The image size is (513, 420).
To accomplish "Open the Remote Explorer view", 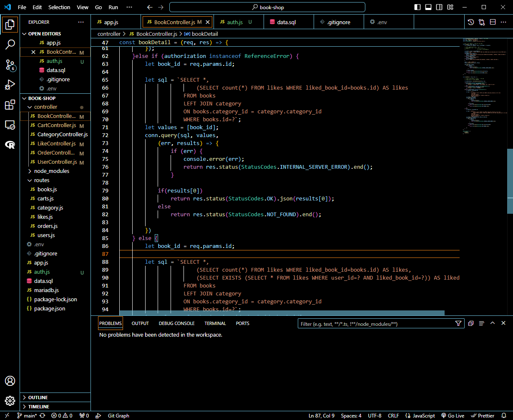I will [x=10, y=125].
